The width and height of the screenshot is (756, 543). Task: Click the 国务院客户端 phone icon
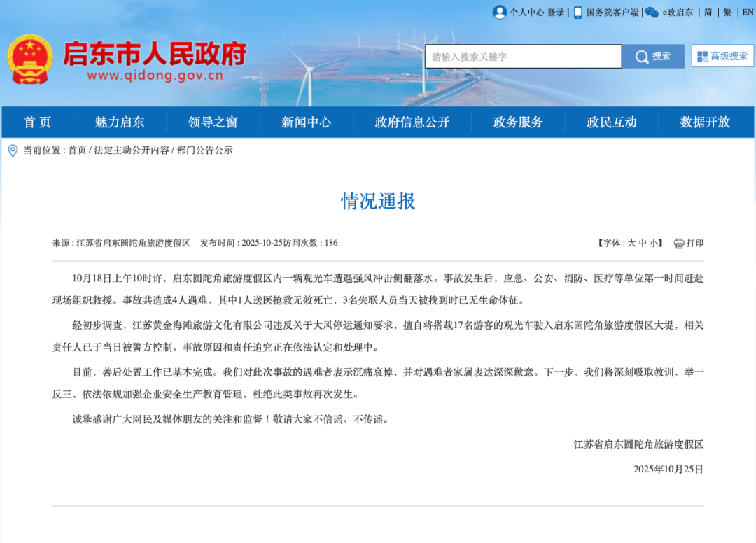[x=577, y=13]
